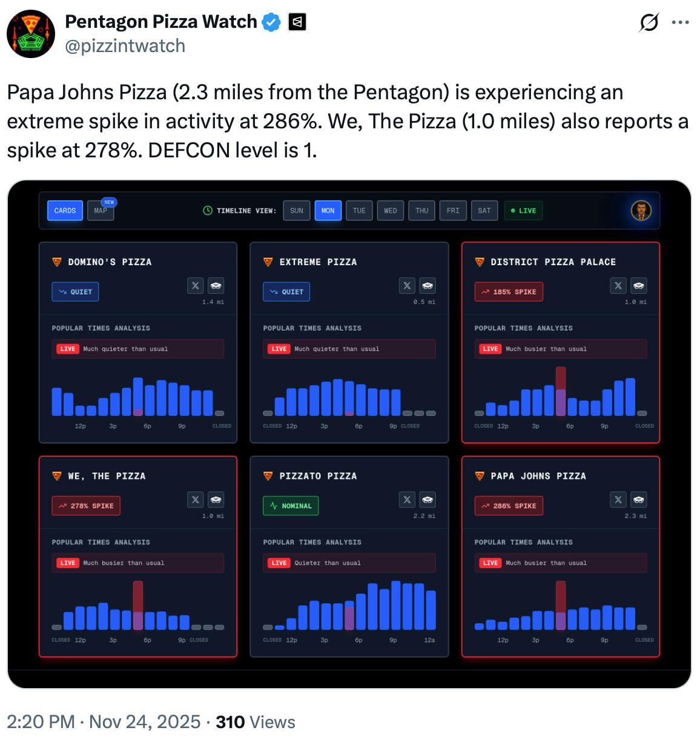The height and width of the screenshot is (742, 700).
Task: Open the tweet's three-dot more menu
Action: click(x=680, y=22)
